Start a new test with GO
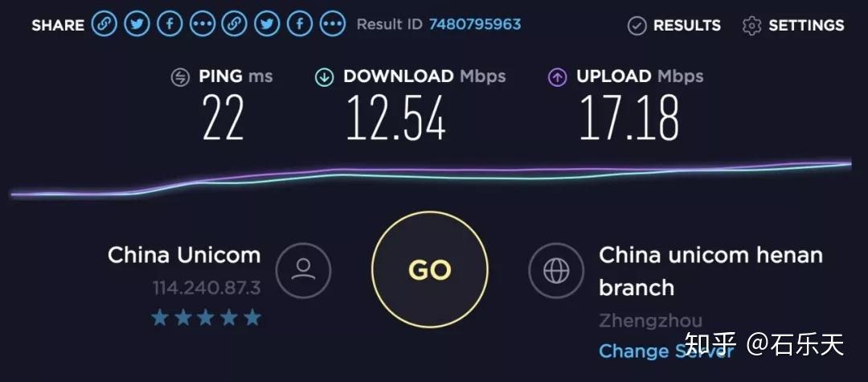 coord(429,269)
